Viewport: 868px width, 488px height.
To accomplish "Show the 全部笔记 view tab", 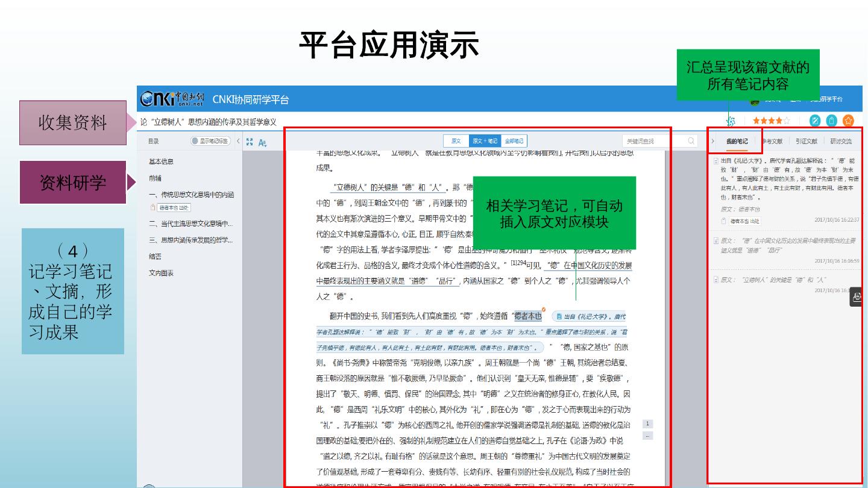I will pyautogui.click(x=514, y=141).
